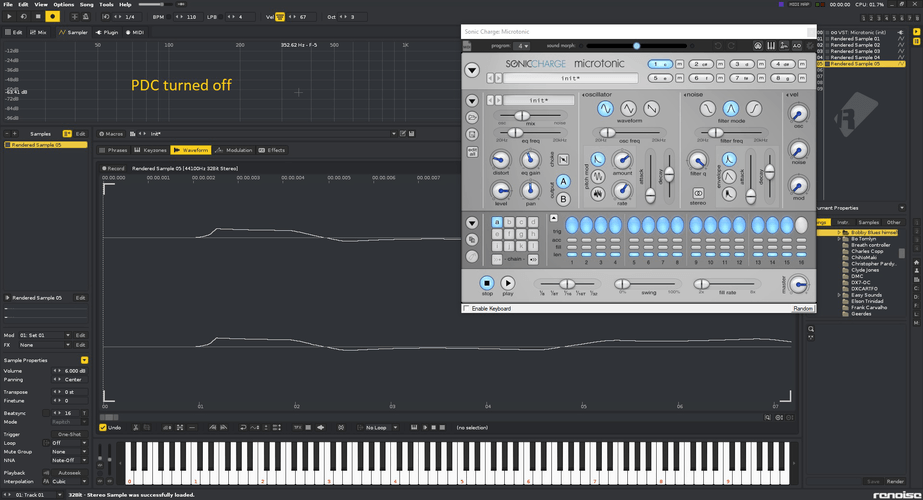
Task: Select drum channel 8 button
Action: (x=782, y=78)
